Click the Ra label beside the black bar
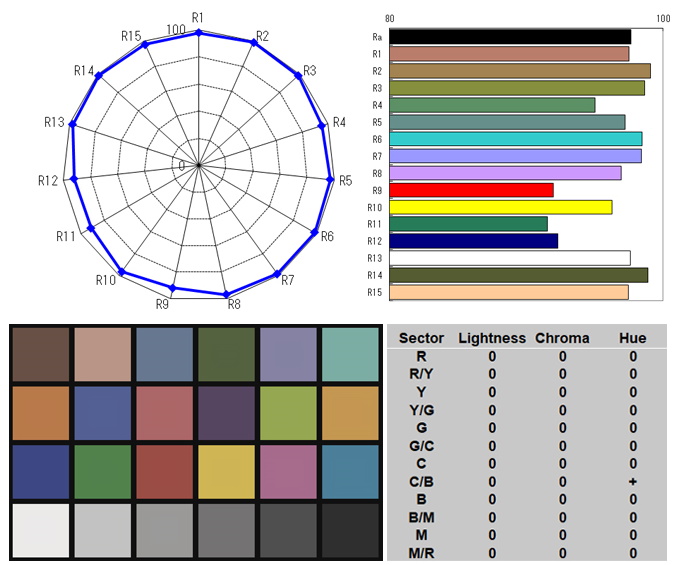Image resolution: width=675 pixels, height=565 pixels. [377, 37]
